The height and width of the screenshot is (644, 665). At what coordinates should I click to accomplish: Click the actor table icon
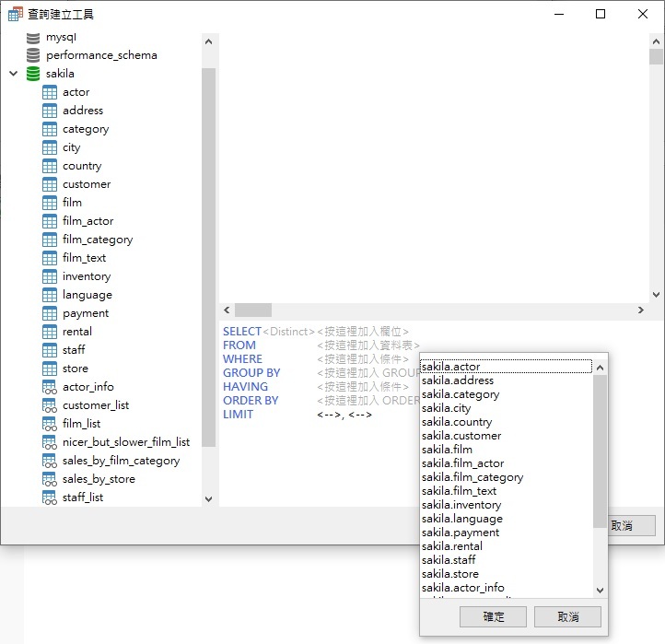click(50, 92)
